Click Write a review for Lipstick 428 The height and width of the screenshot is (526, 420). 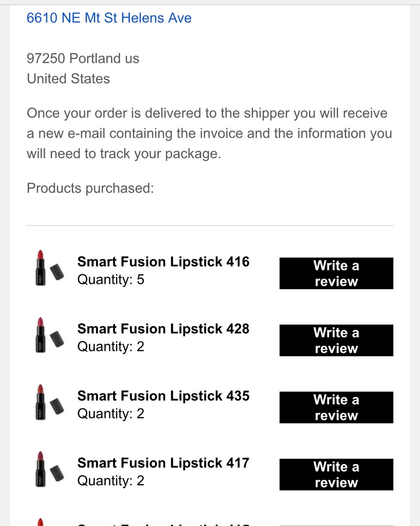pyautogui.click(x=336, y=340)
